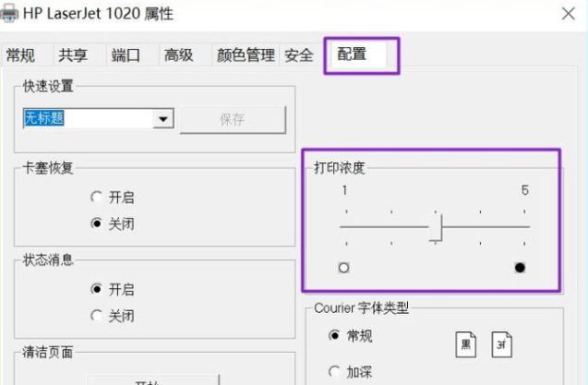The height and width of the screenshot is (385, 588).
Task: Select 开启 under 状态消息
Action: (113, 289)
